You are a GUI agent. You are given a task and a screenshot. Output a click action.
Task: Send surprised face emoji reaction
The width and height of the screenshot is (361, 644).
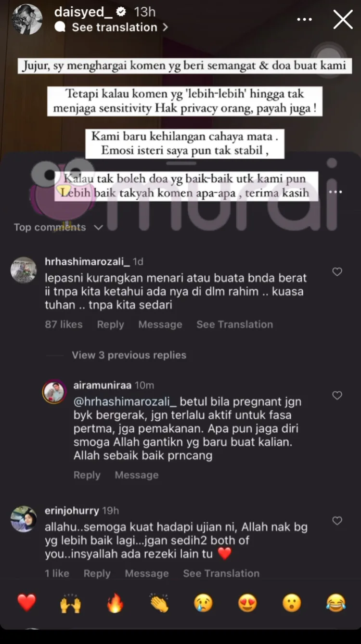pos(292,603)
